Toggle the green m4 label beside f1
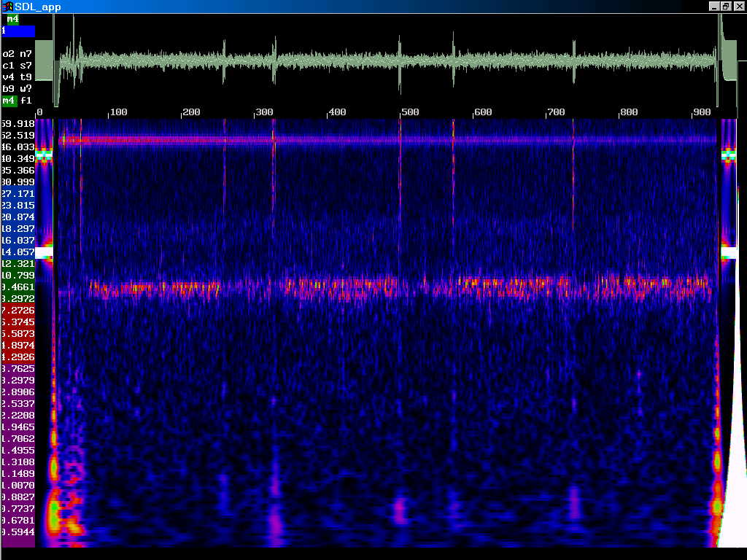This screenshot has width=747, height=560. pos(9,100)
